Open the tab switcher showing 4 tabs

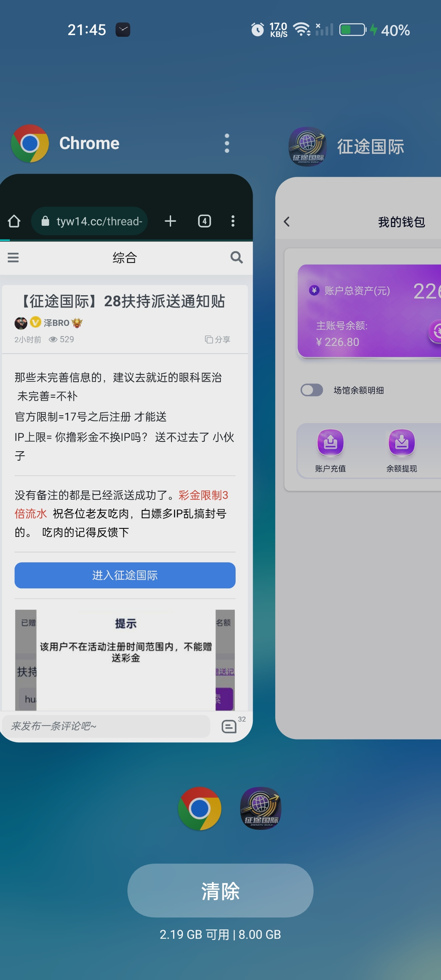205,221
